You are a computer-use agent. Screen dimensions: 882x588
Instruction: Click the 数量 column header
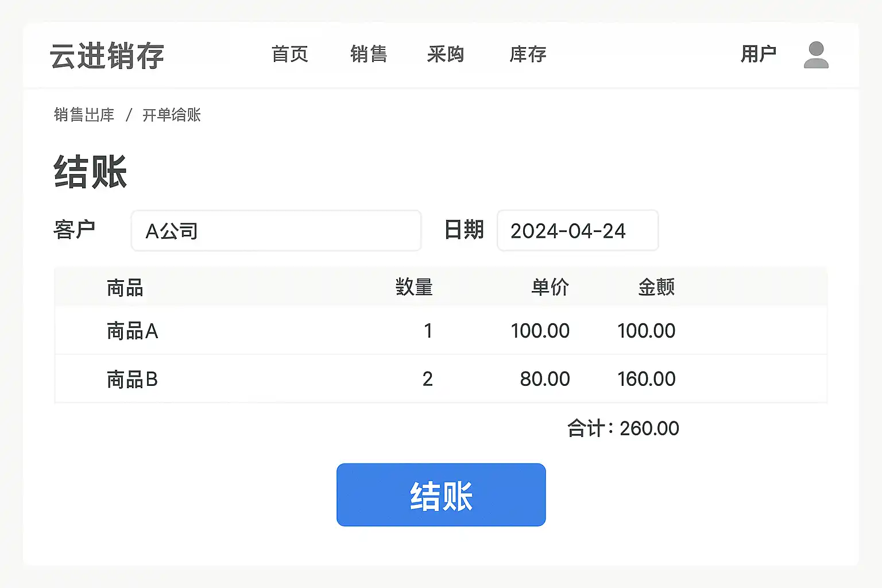coord(414,287)
